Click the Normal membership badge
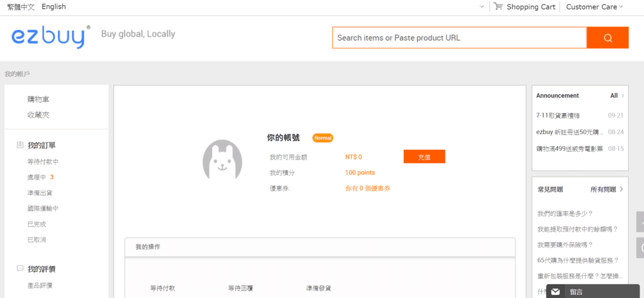This screenshot has width=644, height=298. [323, 138]
